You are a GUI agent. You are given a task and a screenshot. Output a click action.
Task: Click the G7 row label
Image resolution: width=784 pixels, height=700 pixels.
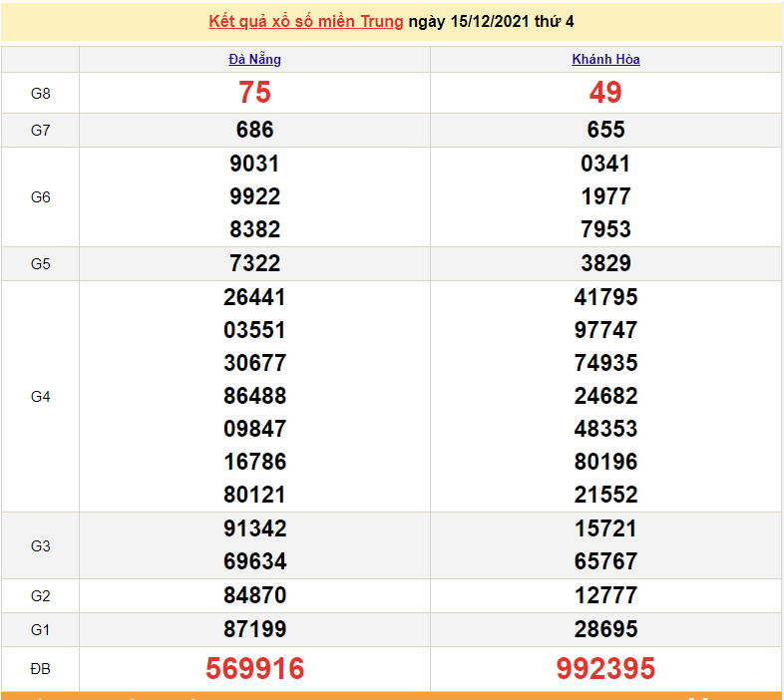[40, 130]
